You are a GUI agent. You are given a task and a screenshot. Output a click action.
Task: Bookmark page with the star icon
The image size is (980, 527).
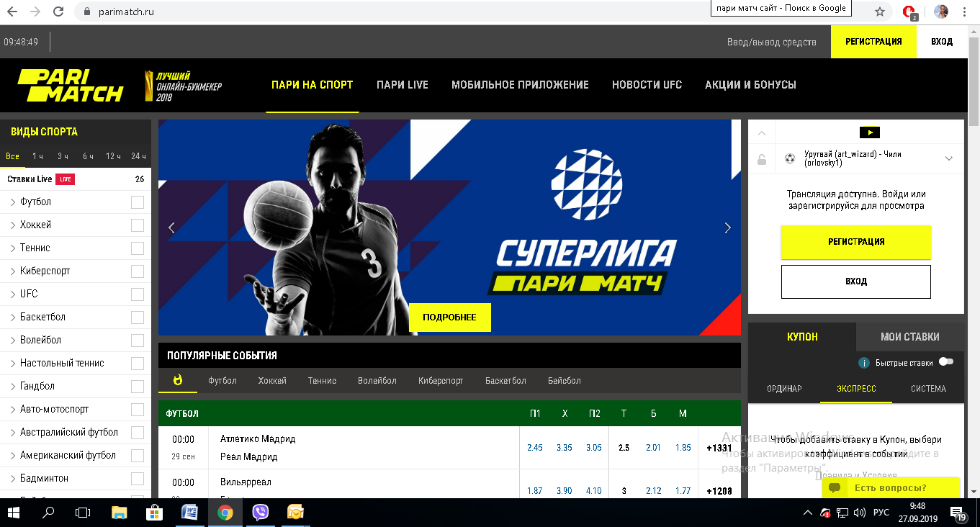coord(879,12)
